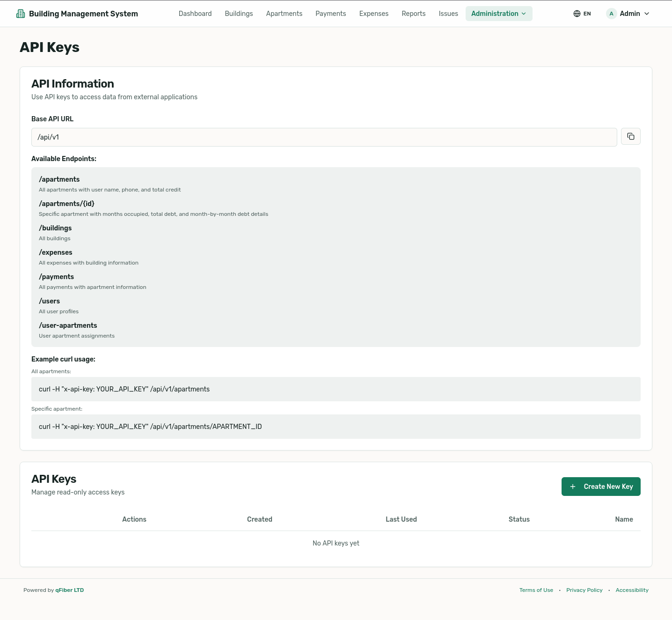
Task: Go to the Dashboard page
Action: 195,14
